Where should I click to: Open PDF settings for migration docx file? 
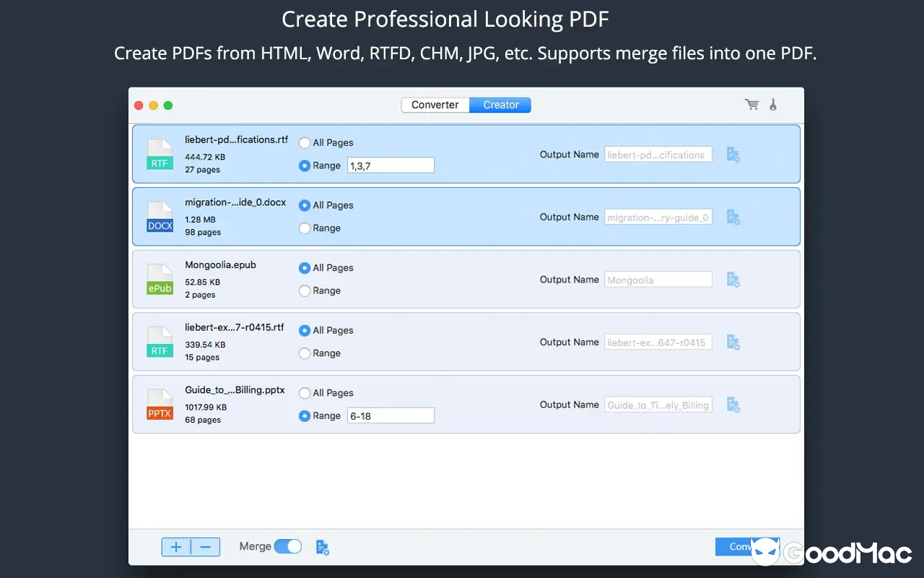point(733,217)
